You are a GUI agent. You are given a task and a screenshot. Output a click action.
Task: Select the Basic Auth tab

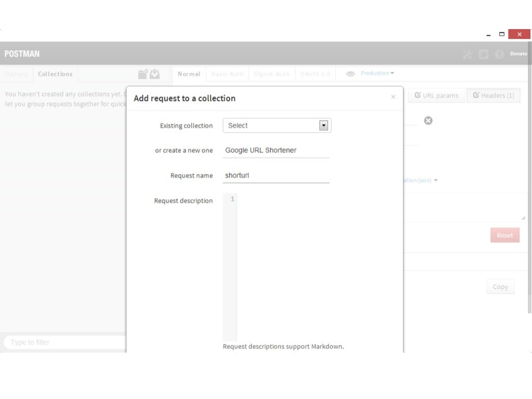(x=228, y=74)
